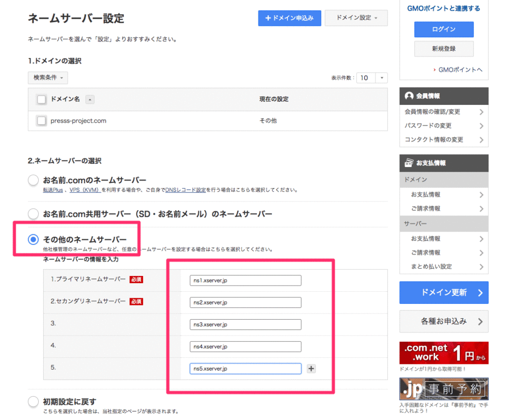The width and height of the screenshot is (521, 420).
Task: Click the .jp 事前予約 banner
Action: (x=444, y=389)
